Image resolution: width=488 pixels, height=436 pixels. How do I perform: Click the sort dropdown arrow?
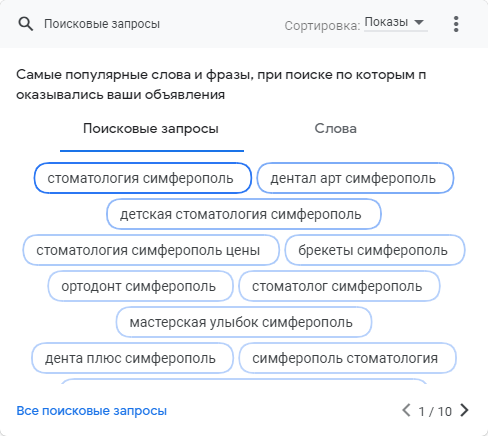tap(419, 22)
